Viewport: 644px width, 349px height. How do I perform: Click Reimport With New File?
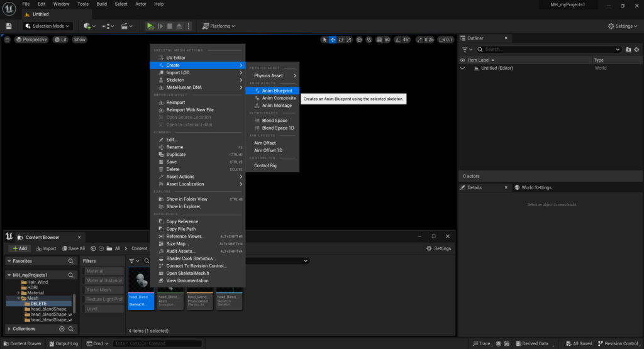coord(197,110)
